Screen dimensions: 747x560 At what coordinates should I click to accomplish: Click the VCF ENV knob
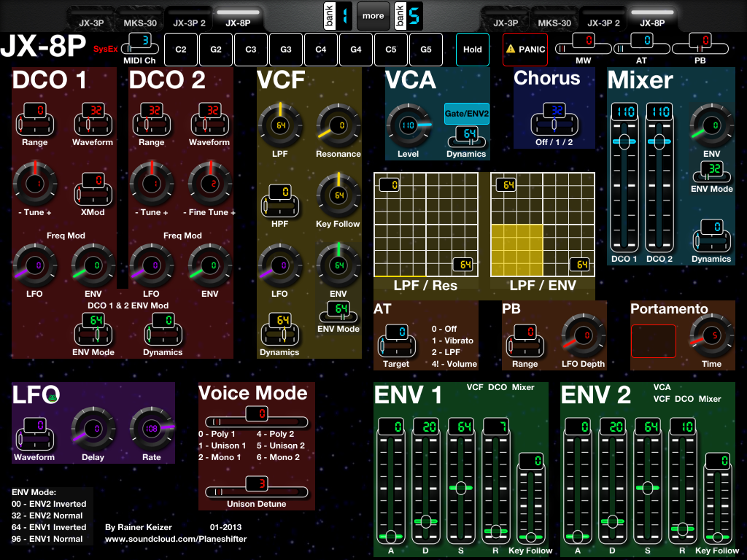tap(338, 265)
